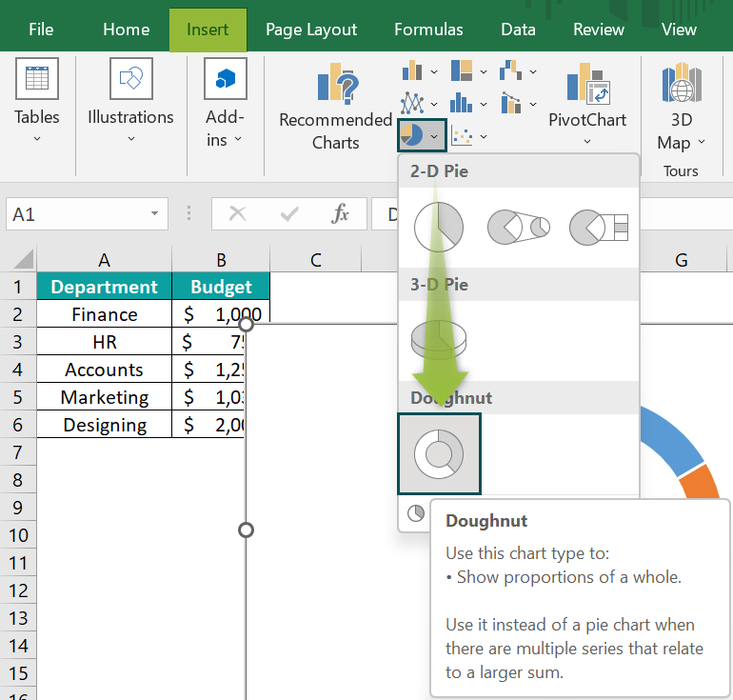The image size is (733, 700).
Task: Select column B header
Action: [x=221, y=259]
